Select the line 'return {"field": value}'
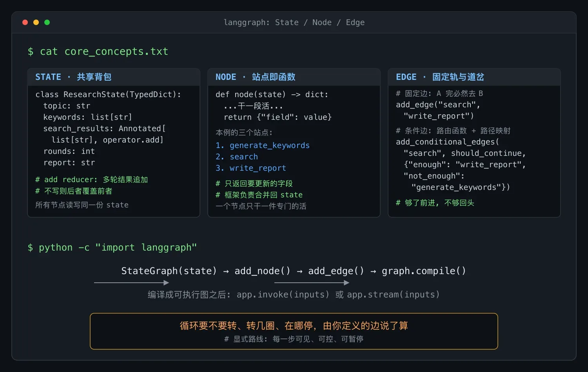The height and width of the screenshot is (372, 588). [x=278, y=117]
